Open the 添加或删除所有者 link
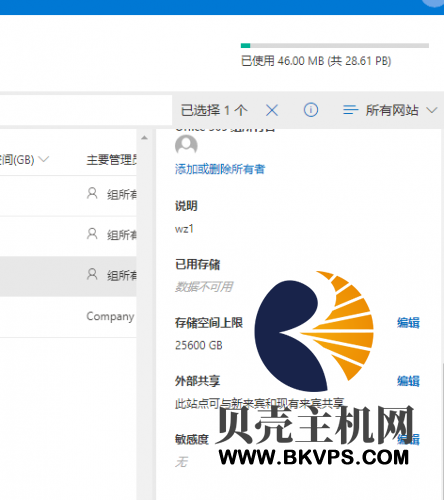Viewport: 444px width, 500px height. [x=220, y=169]
